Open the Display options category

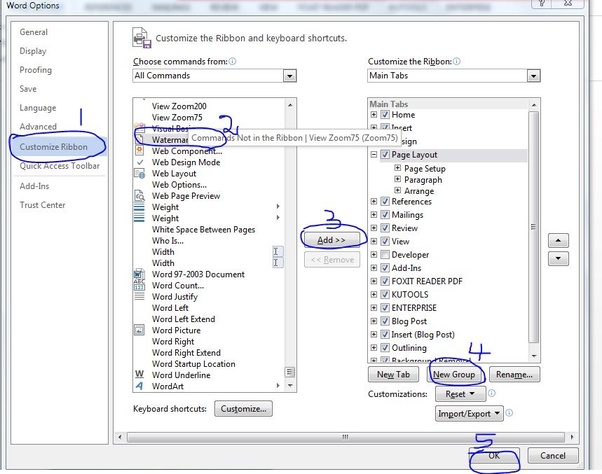[x=33, y=51]
